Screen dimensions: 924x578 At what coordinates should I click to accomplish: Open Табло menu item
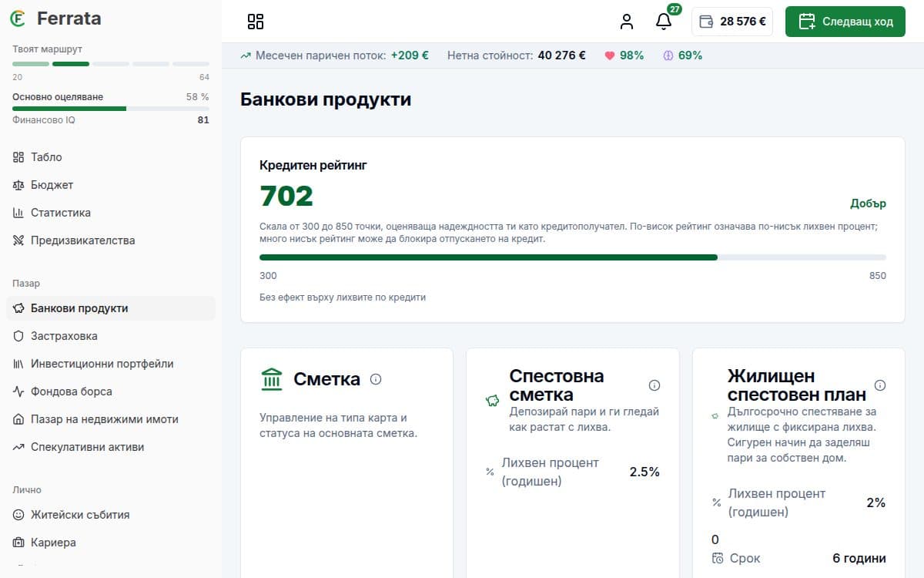[111, 157]
